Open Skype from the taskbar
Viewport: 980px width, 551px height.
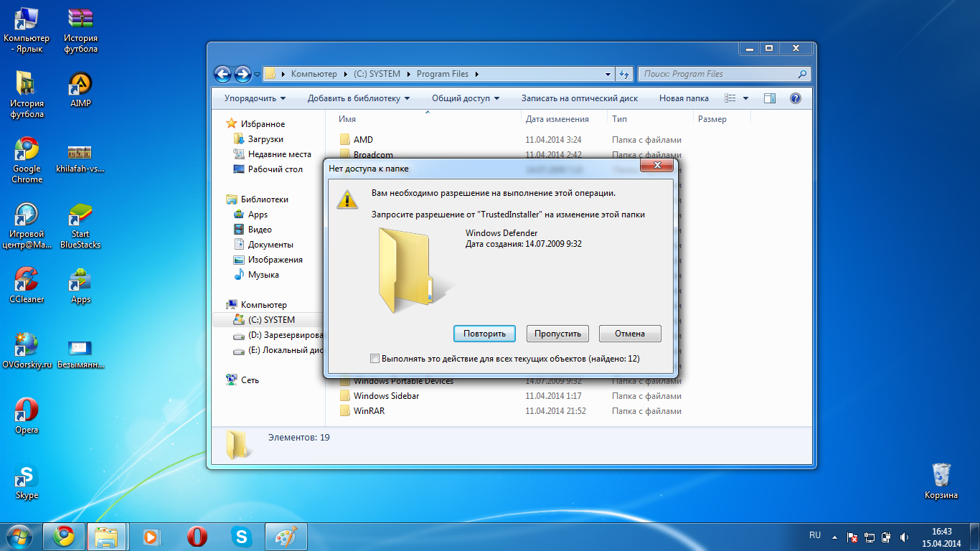click(x=242, y=536)
